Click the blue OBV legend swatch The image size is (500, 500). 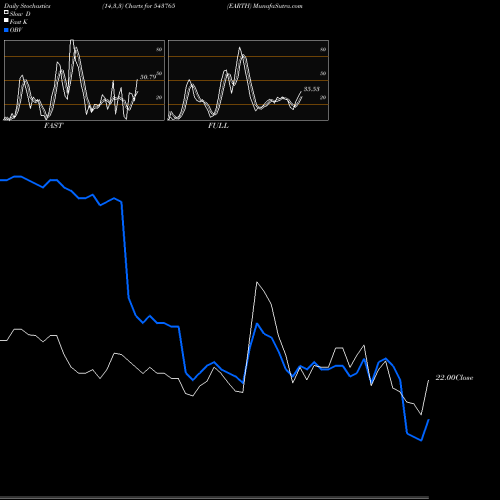(6, 30)
